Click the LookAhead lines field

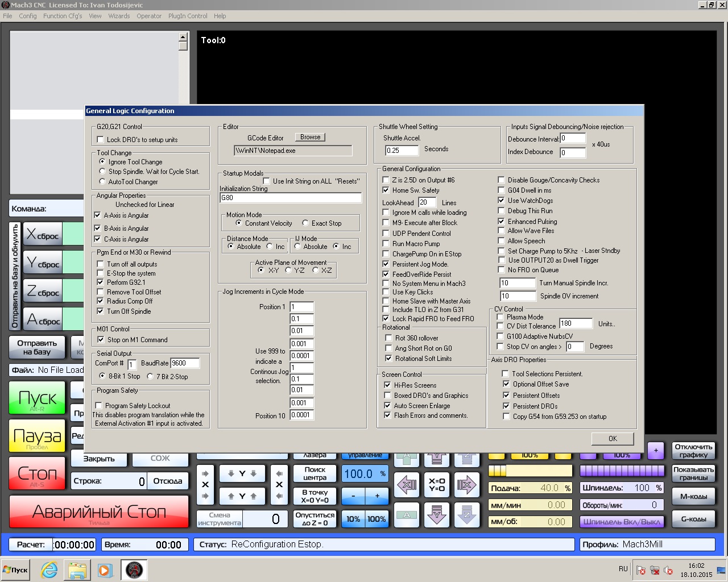(427, 202)
